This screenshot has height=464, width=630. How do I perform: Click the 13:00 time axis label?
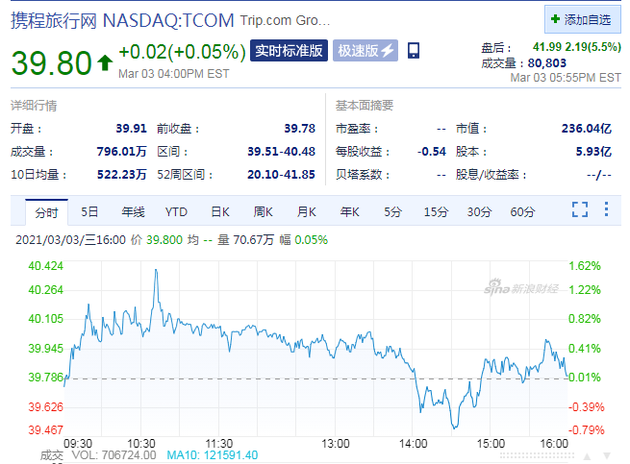coord(335,444)
